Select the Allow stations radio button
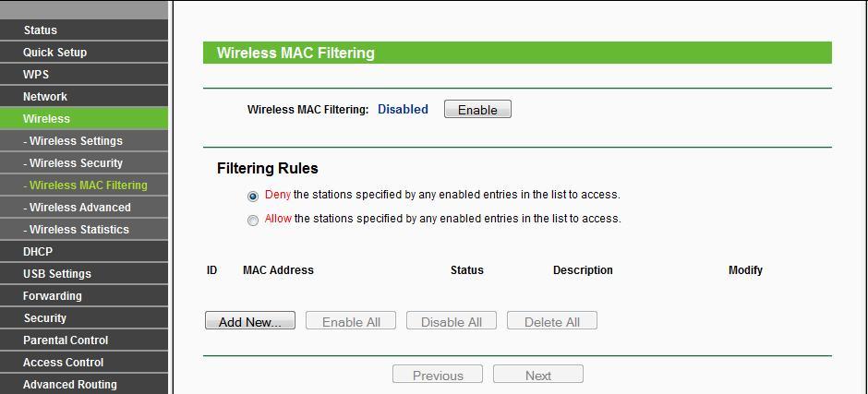Viewport: 868px width, 394px height. coord(253,221)
